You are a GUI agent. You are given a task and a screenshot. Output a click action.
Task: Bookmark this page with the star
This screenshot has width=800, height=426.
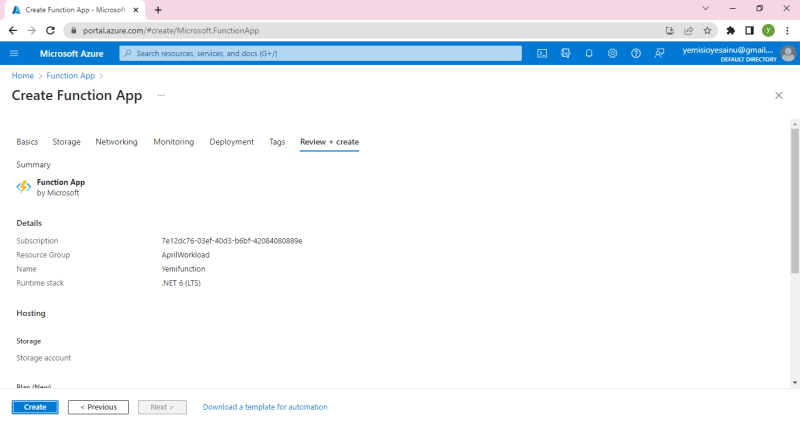tap(707, 31)
